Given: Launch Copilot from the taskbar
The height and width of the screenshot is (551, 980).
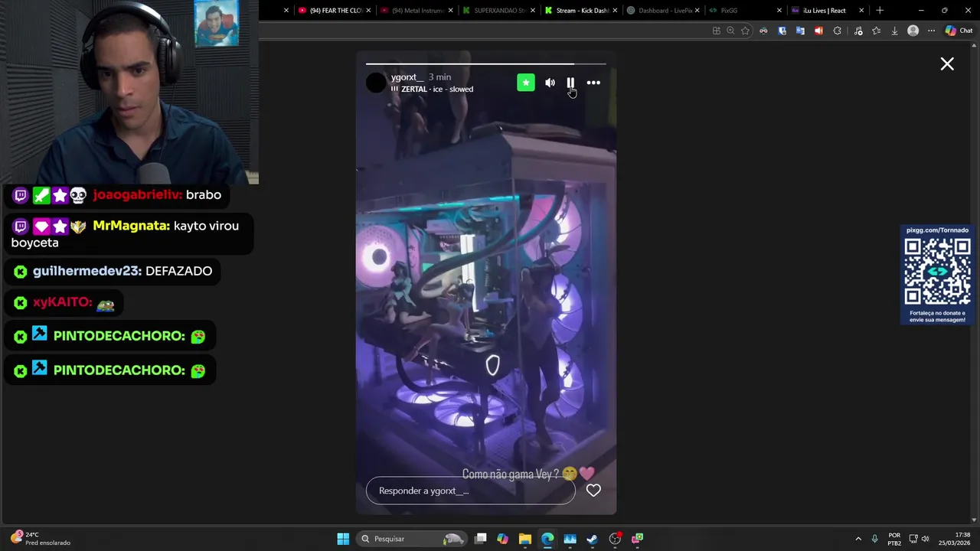Looking at the screenshot, I should (502, 539).
